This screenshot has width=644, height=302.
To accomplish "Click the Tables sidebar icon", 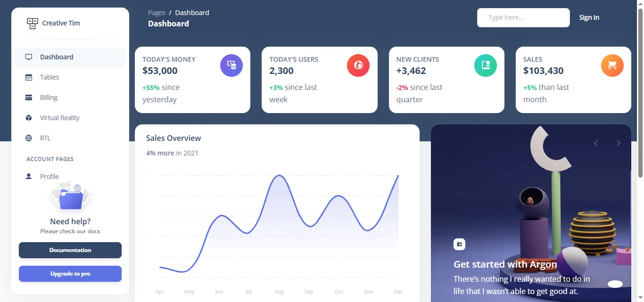I will click(x=28, y=77).
